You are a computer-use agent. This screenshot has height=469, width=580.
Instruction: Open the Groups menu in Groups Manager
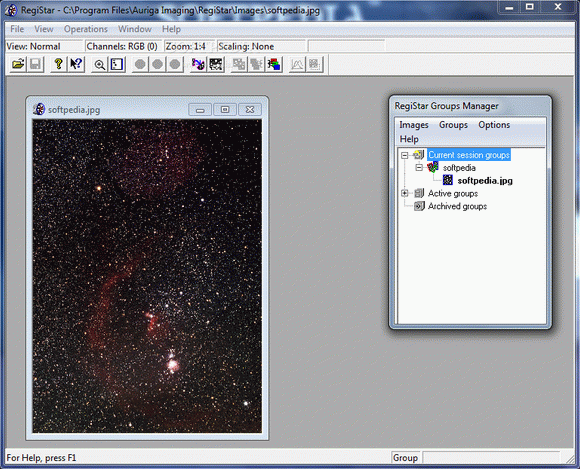coord(453,125)
